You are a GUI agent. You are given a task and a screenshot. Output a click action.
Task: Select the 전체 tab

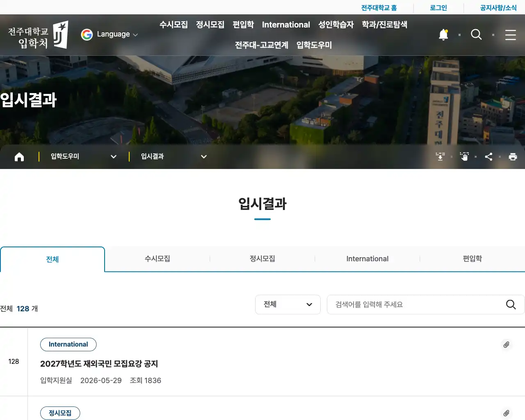click(52, 259)
